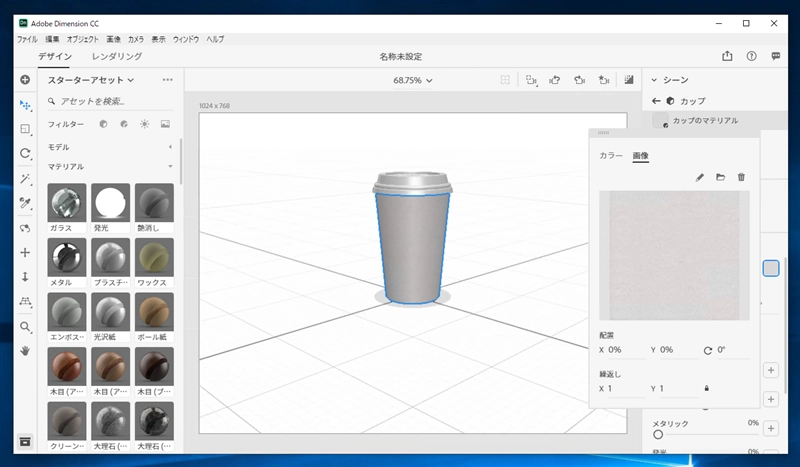The image size is (800, 467).
Task: Select the Zoom magnifier tool
Action: (25, 327)
